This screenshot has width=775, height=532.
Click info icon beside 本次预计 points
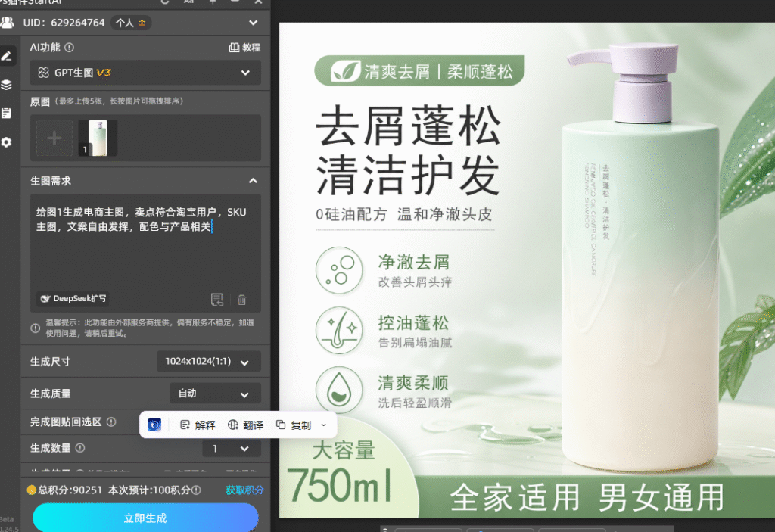pos(196,490)
